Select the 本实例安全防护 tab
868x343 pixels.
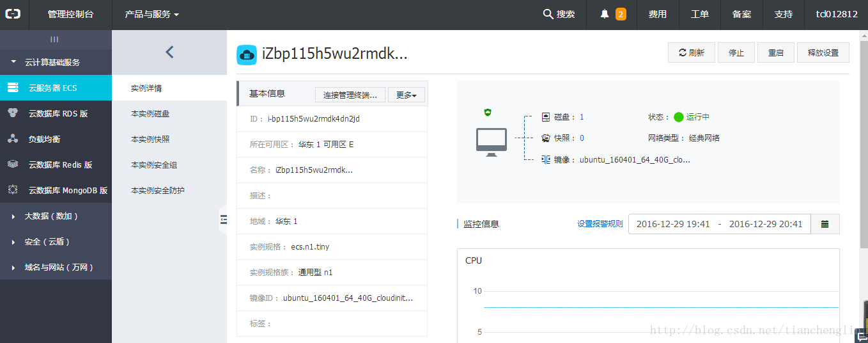coord(169,190)
